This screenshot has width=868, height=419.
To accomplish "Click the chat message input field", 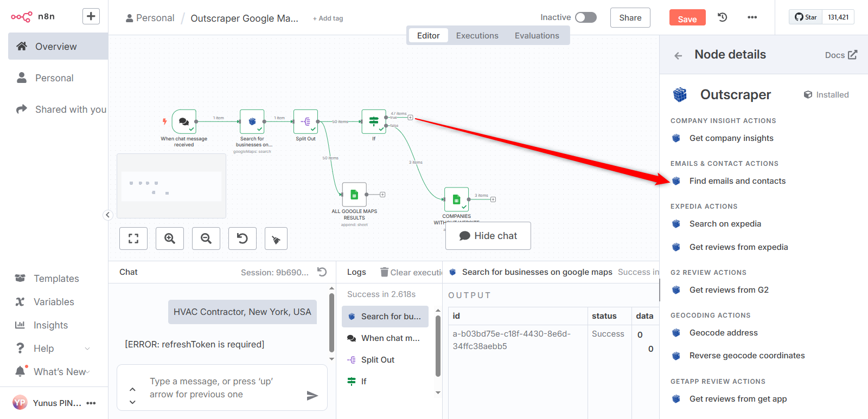I will (222, 388).
